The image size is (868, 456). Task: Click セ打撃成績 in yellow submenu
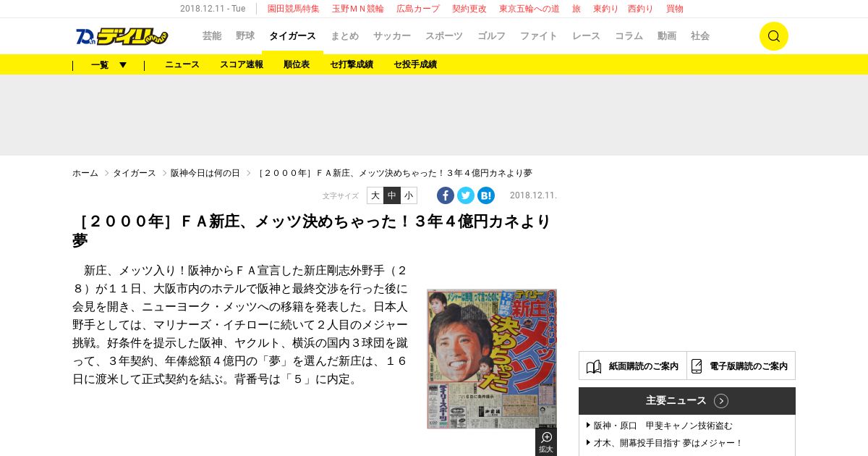click(352, 64)
